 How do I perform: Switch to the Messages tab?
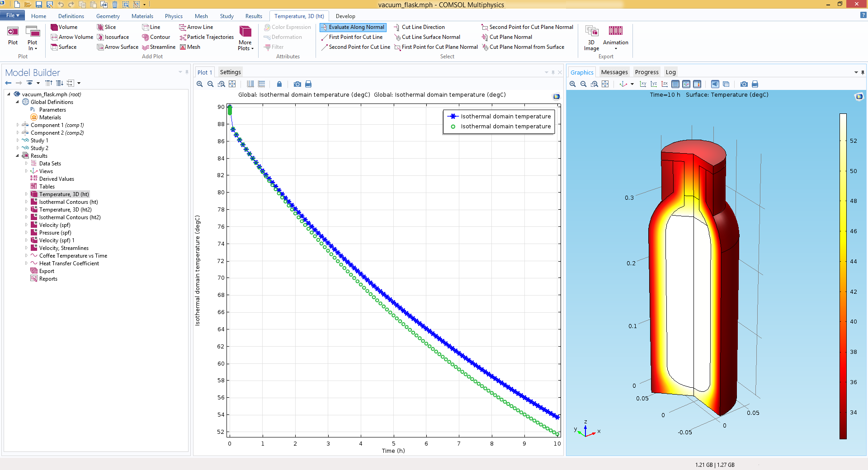click(x=614, y=72)
